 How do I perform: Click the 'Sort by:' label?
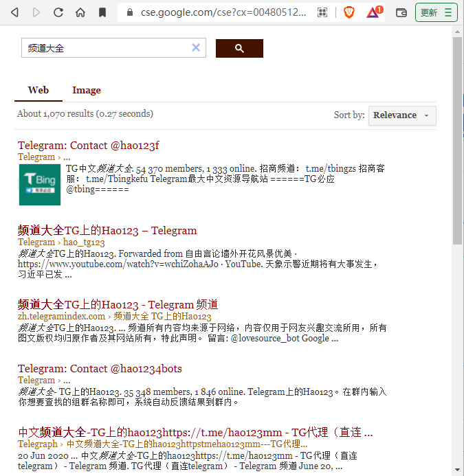tap(349, 115)
